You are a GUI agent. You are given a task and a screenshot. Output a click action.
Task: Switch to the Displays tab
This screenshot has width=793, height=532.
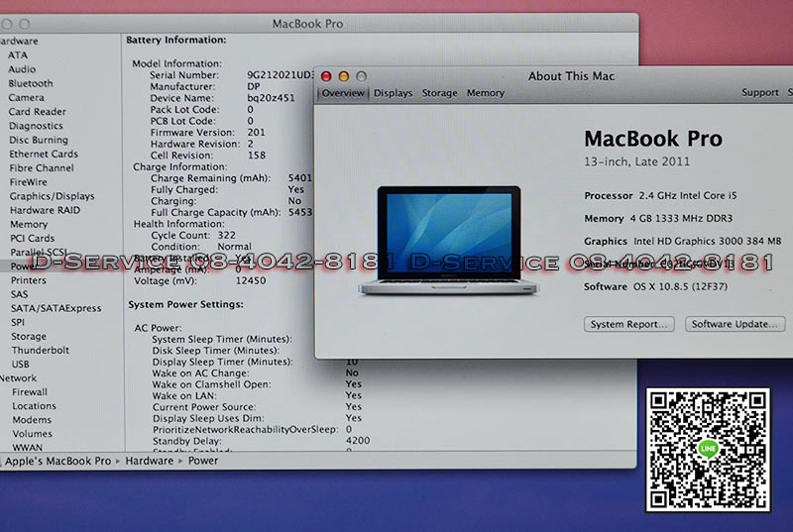click(393, 93)
